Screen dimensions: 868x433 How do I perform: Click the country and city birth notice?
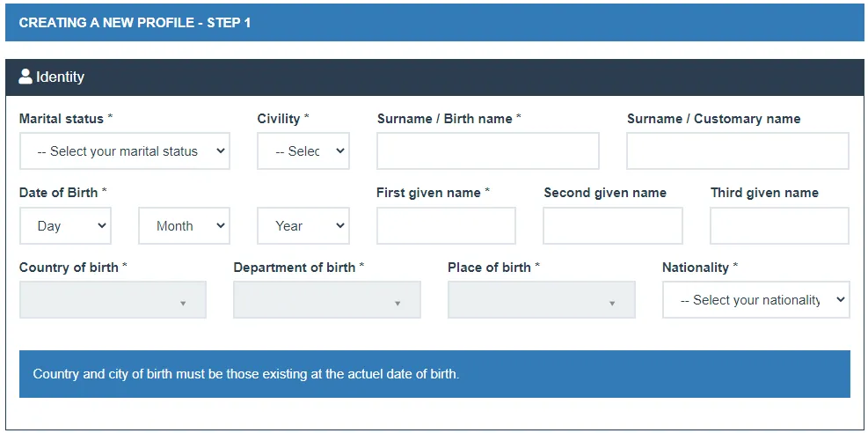pos(434,374)
